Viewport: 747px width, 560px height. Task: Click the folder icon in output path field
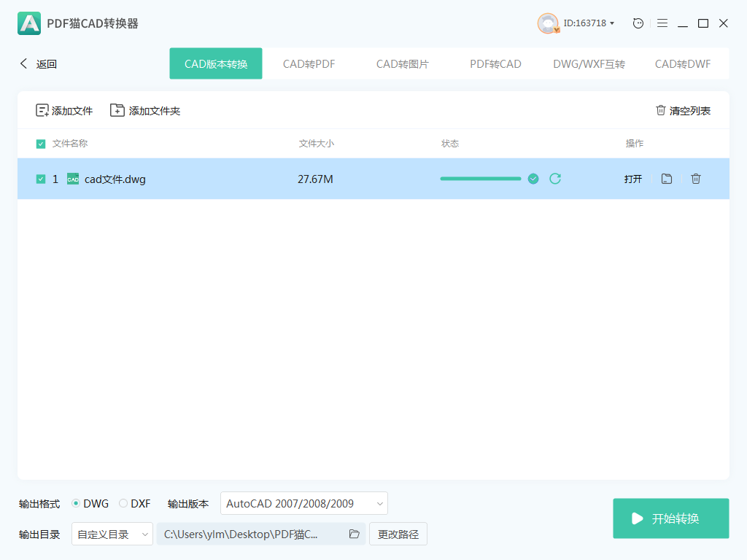pos(355,534)
